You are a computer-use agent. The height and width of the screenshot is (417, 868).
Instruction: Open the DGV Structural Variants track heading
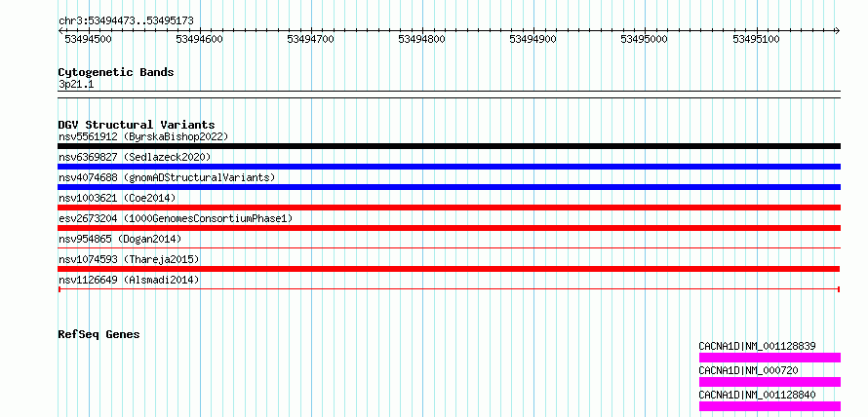click(137, 125)
